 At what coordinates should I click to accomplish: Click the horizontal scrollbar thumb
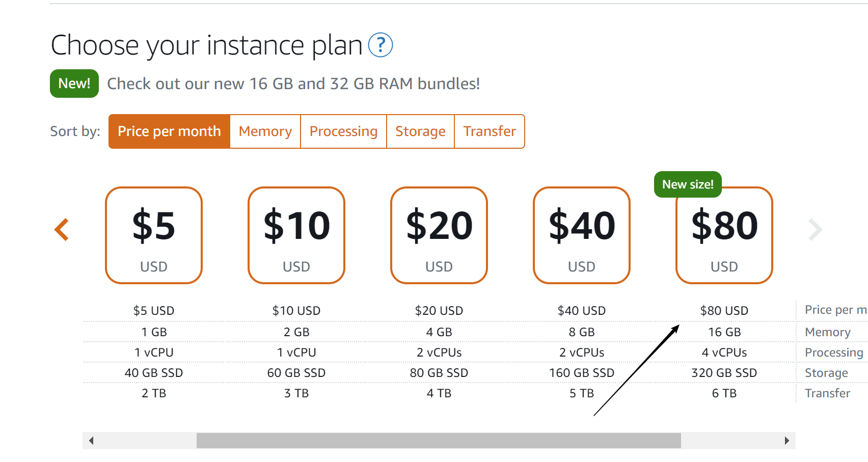coord(439,441)
